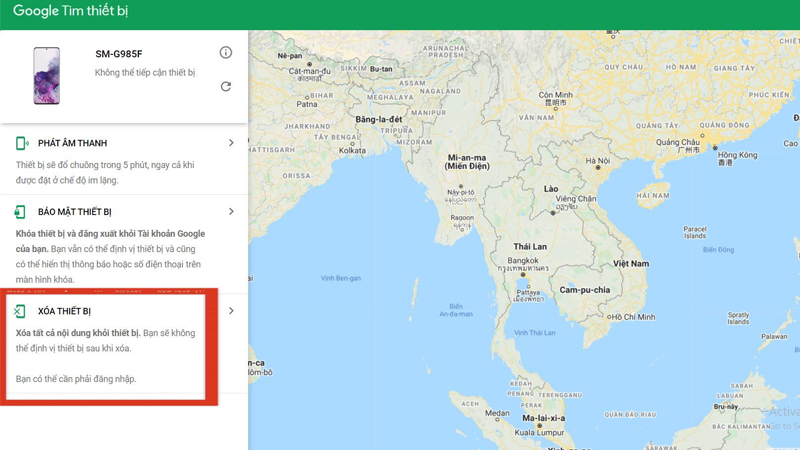Click Vịnh Thái Lan label on map
This screenshot has width=800, height=450.
coord(535,333)
